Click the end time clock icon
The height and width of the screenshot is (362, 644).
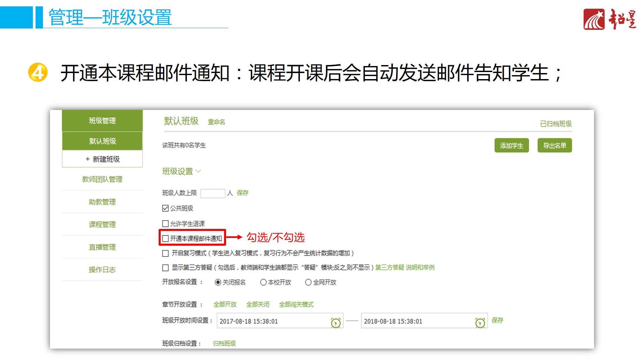[x=480, y=322]
